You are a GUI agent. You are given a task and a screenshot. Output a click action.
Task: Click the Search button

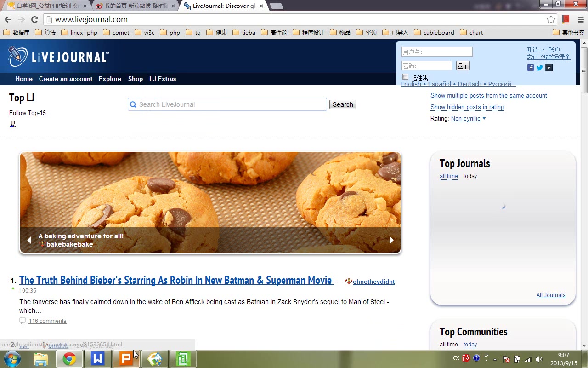pyautogui.click(x=343, y=104)
